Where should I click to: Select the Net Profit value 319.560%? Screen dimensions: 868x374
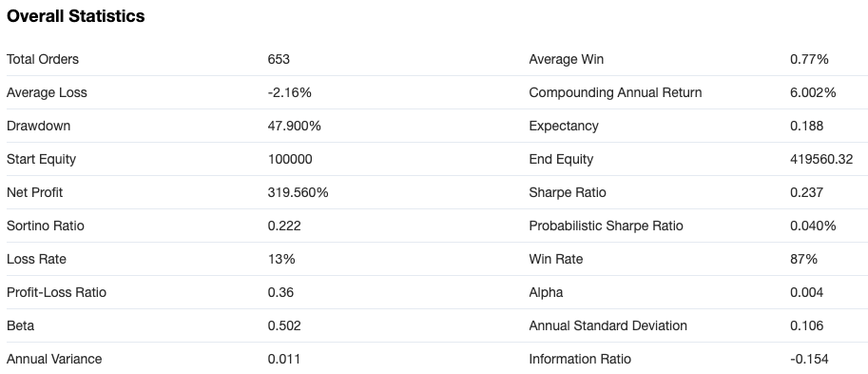pos(298,192)
